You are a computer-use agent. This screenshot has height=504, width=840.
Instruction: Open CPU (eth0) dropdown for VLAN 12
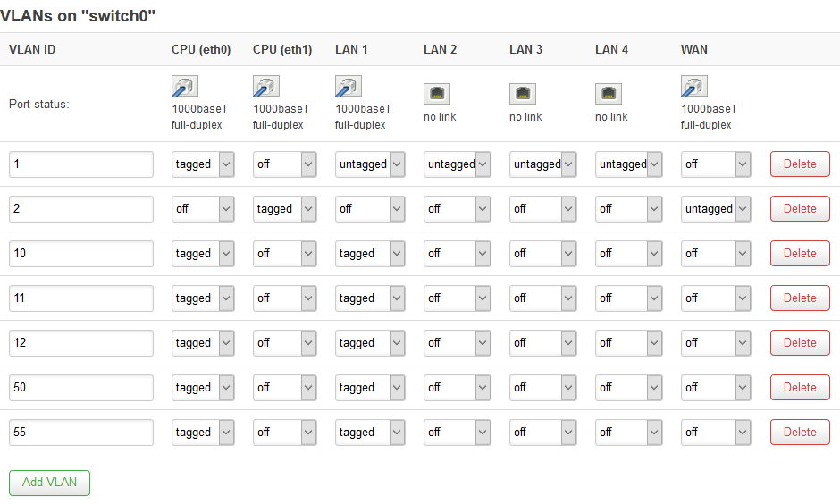(203, 343)
